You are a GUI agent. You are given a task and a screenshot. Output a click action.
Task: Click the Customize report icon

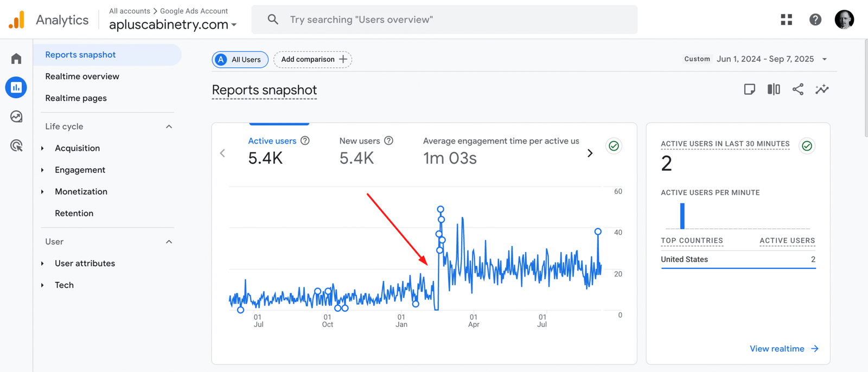pos(749,89)
